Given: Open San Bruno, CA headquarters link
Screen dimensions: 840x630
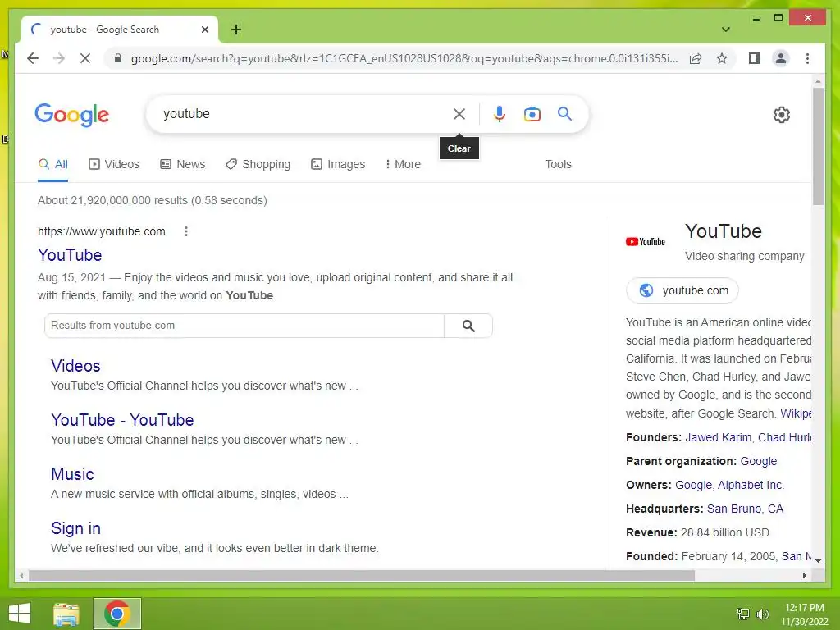Looking at the screenshot, I should tap(745, 509).
